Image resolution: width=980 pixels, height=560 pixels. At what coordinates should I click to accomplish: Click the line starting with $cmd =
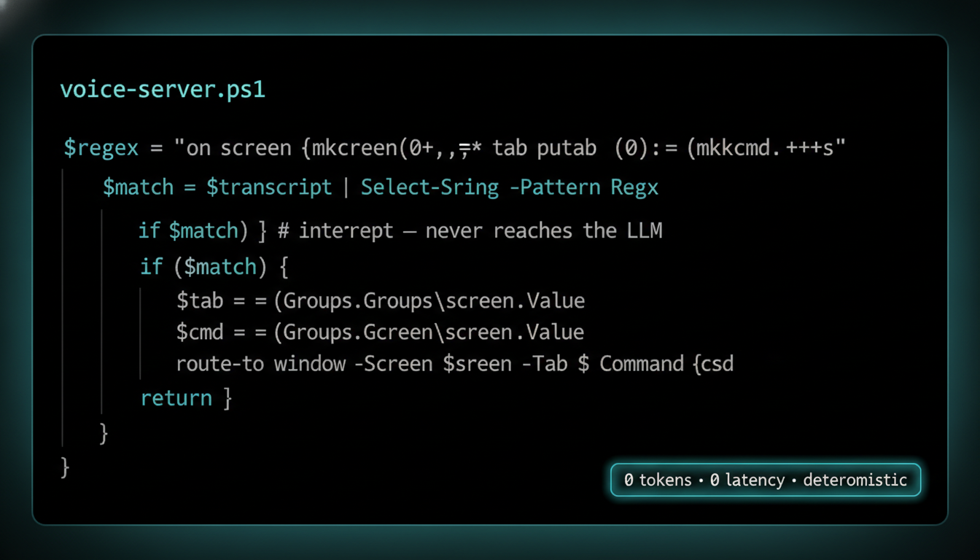coord(380,332)
